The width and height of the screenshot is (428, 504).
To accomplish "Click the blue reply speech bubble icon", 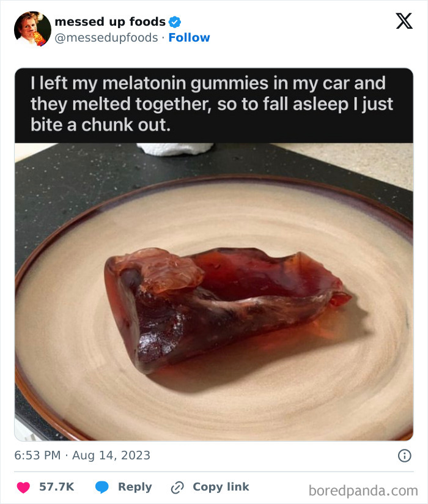I will click(x=102, y=487).
